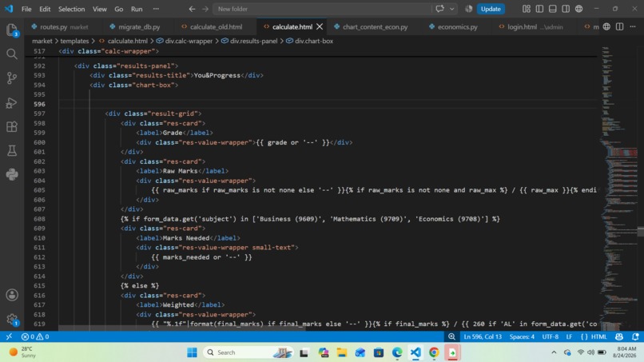This screenshot has height=362, width=644.
Task: Open the errors and warnings indicator
Action: tap(35, 336)
